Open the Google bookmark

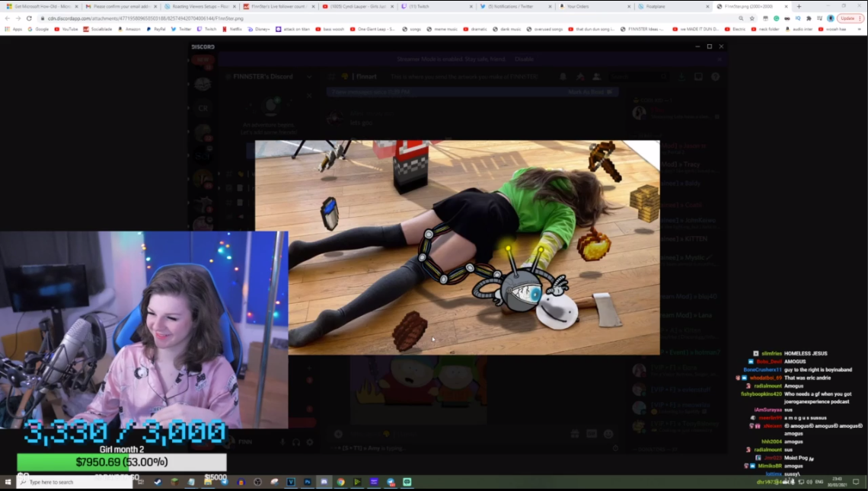tap(39, 29)
